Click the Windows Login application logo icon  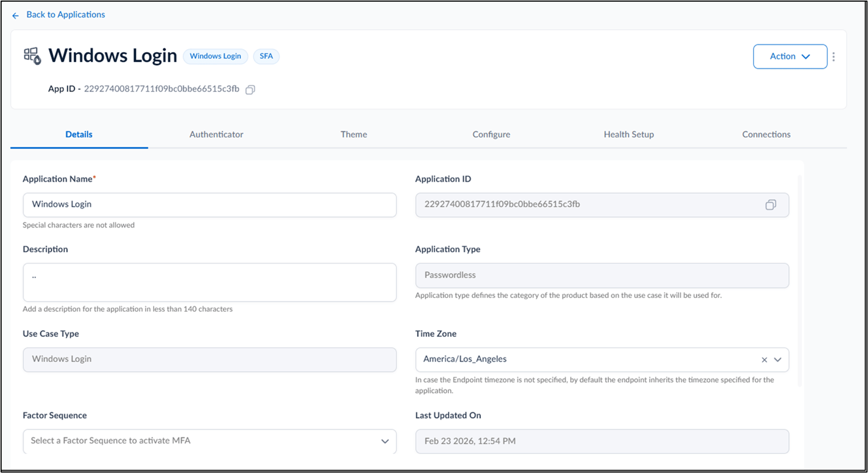pyautogui.click(x=32, y=56)
